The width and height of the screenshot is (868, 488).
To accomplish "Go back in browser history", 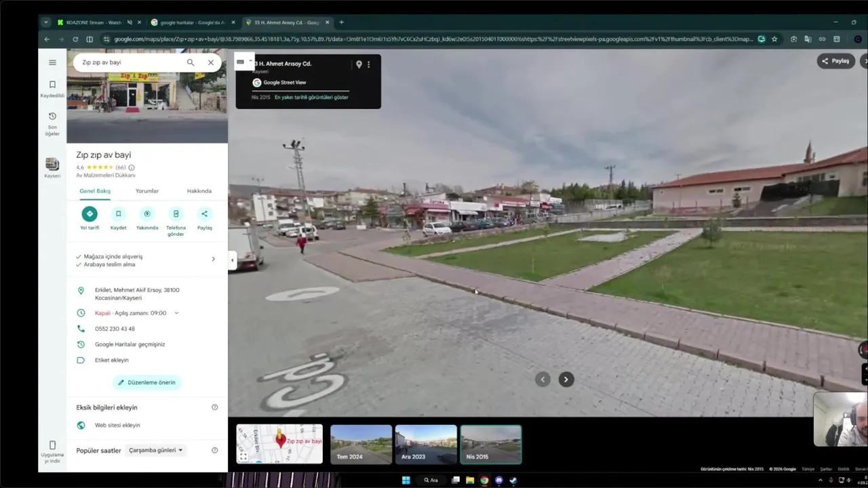I will click(x=47, y=39).
